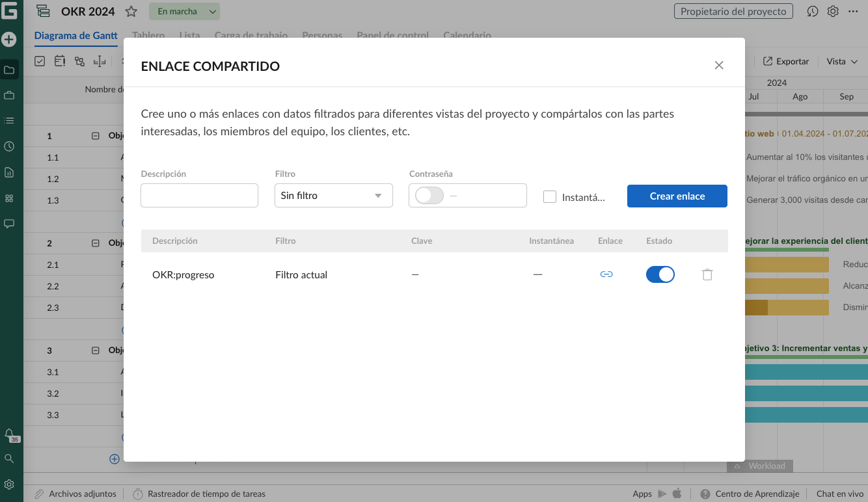Image resolution: width=868 pixels, height=502 pixels.
Task: Click Crear enlace button
Action: pyautogui.click(x=677, y=196)
